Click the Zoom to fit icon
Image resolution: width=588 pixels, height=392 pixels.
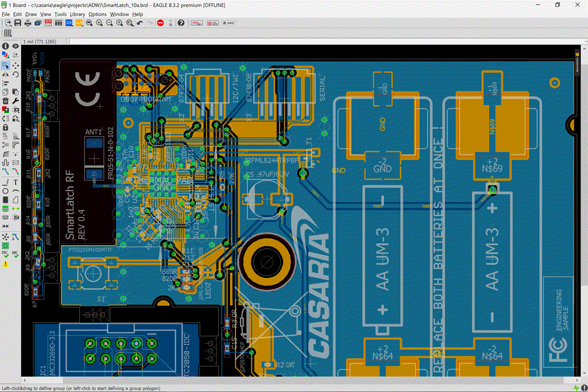(x=89, y=23)
